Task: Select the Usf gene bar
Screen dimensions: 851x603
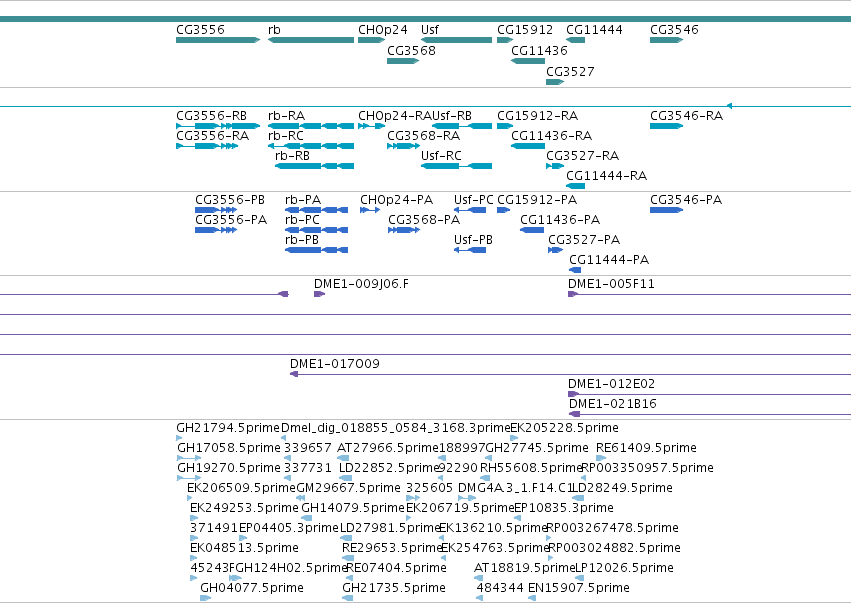Action: click(x=456, y=40)
